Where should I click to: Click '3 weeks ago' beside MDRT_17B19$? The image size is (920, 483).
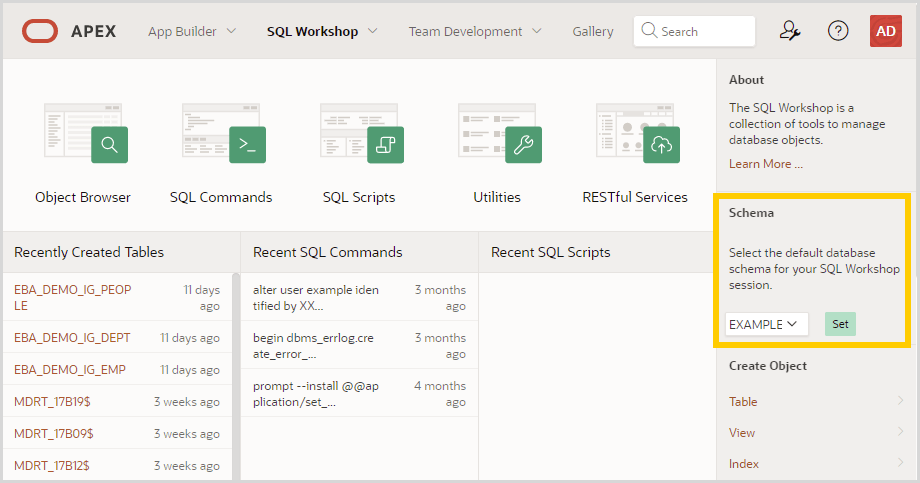click(187, 402)
